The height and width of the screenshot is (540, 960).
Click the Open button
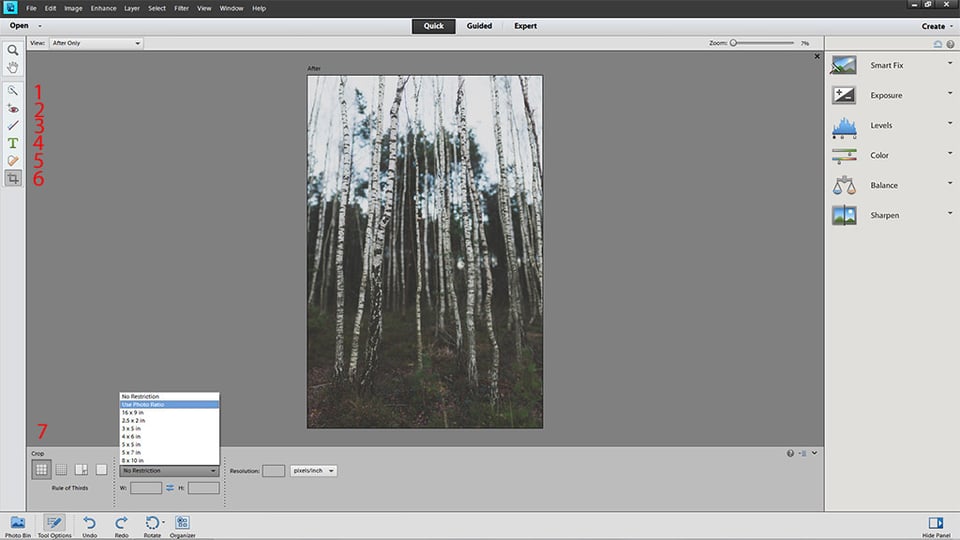[19, 26]
